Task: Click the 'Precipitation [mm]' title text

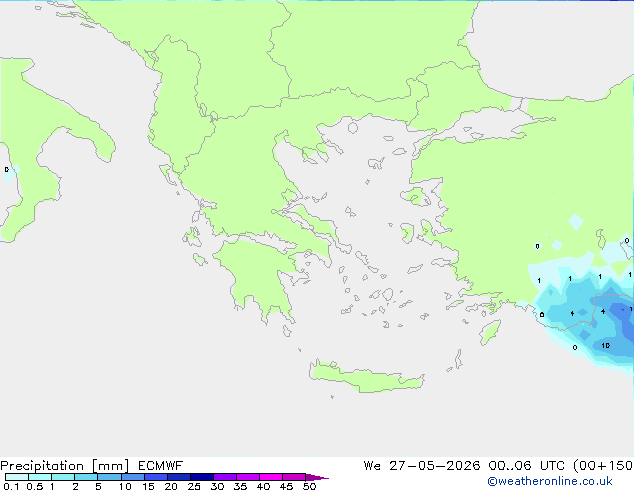Action: [65, 466]
